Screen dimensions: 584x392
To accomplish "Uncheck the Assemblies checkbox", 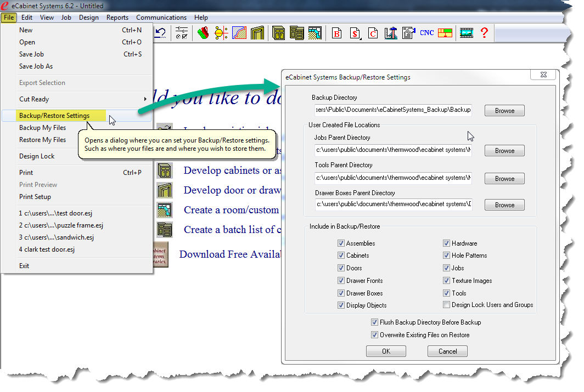I will 341,243.
